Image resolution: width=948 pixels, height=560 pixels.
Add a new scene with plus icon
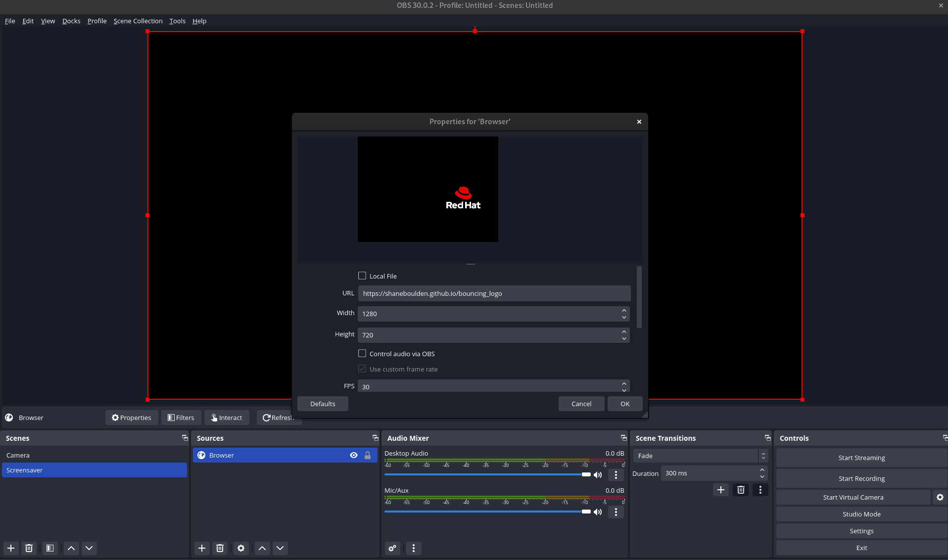click(x=11, y=548)
